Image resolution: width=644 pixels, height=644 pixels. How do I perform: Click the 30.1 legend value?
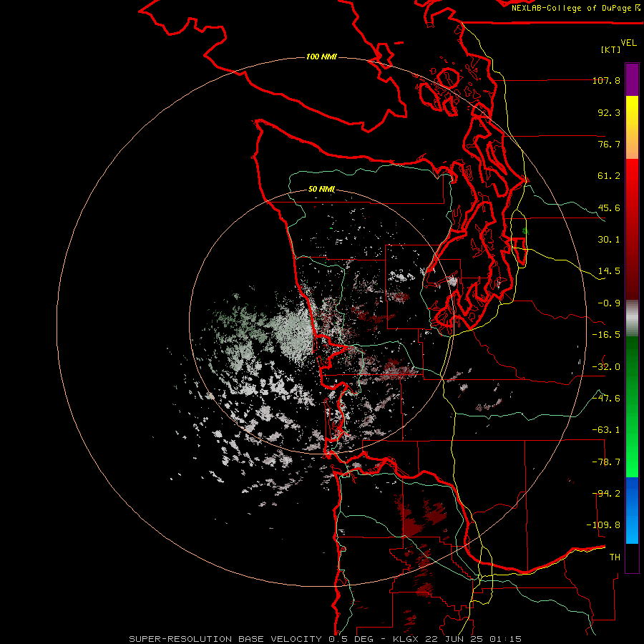(x=609, y=240)
